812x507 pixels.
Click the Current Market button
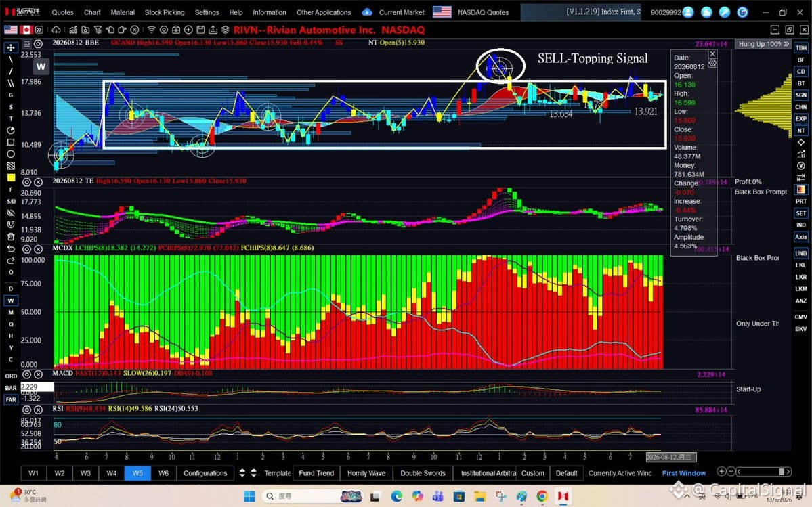tap(402, 12)
